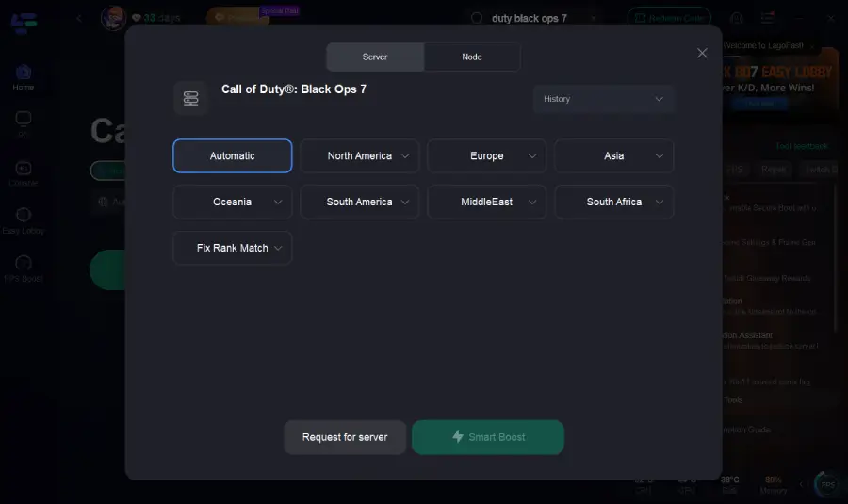The image size is (848, 504).
Task: Click the LagoFast logo
Action: pos(24,23)
